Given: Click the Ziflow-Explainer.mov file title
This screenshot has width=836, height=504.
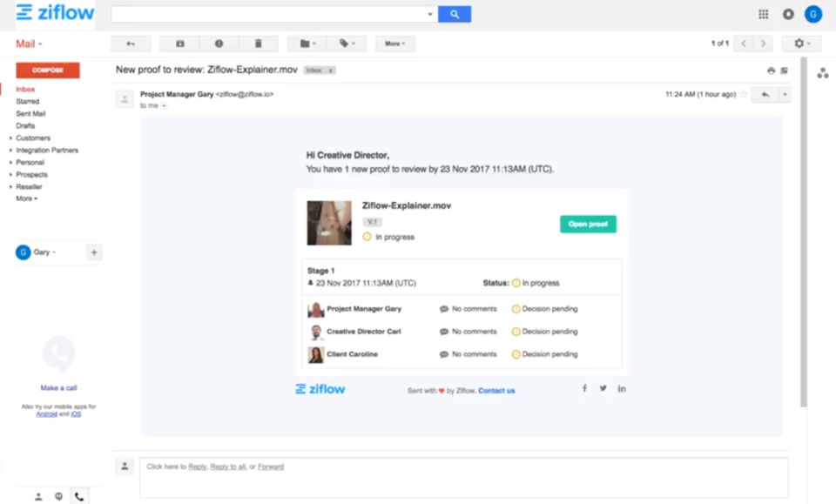Looking at the screenshot, I should click(x=407, y=205).
